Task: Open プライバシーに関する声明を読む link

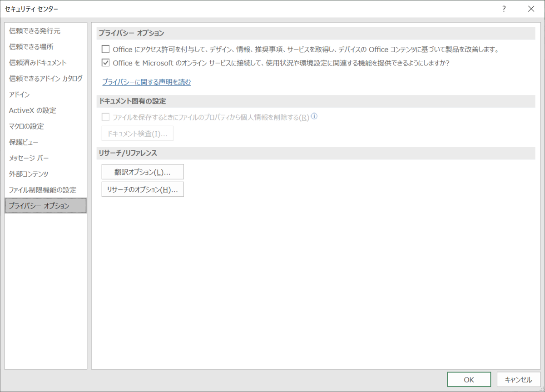Action: [146, 82]
